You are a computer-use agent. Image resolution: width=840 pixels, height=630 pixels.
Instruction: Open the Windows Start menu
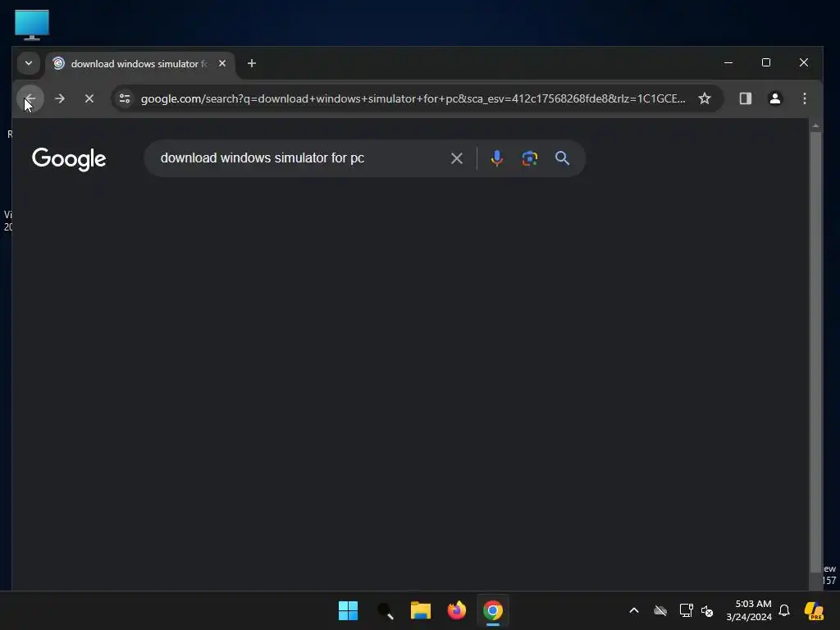click(348, 610)
